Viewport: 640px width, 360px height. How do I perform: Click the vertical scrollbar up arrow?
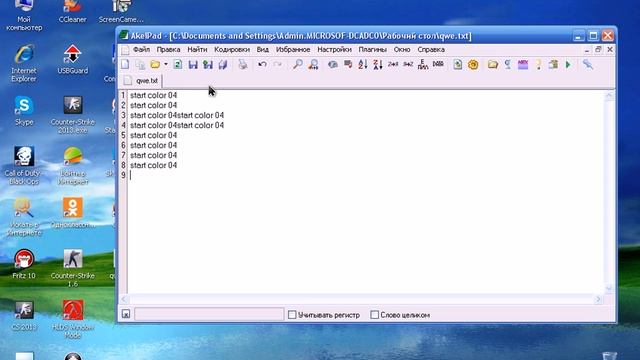609,96
